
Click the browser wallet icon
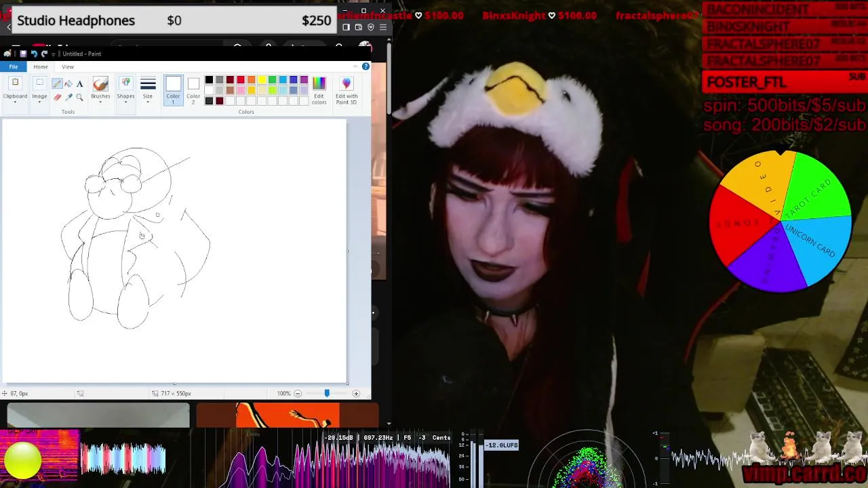[x=358, y=27]
